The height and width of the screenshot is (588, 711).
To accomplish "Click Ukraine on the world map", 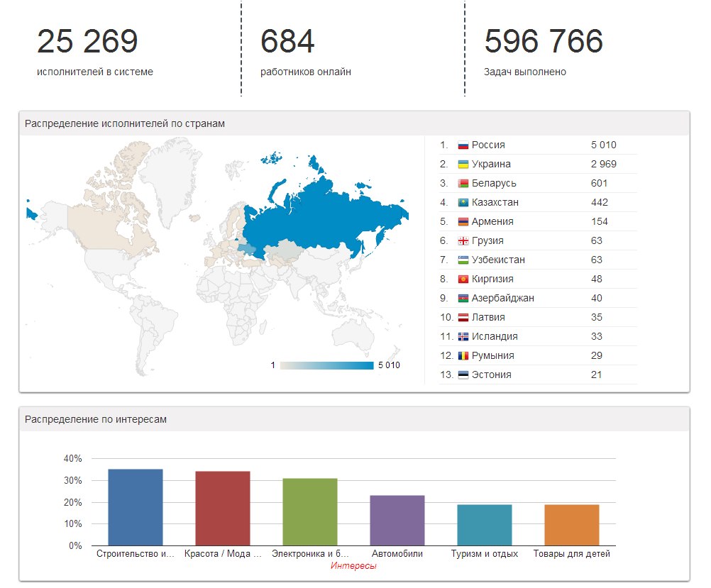I will [247, 249].
